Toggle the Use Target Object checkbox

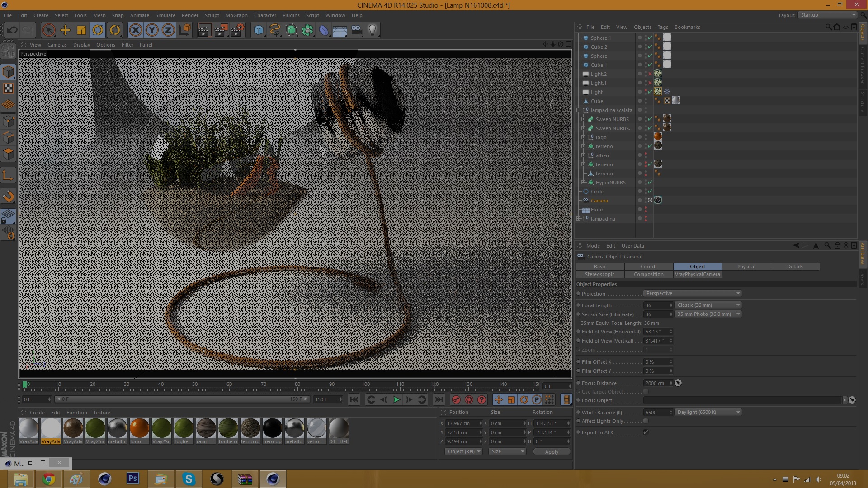click(646, 392)
